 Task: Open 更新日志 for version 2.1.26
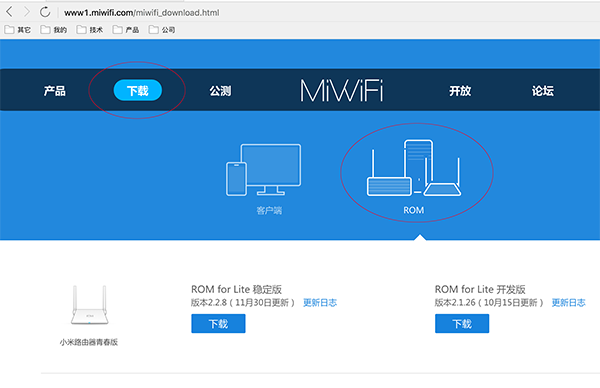[x=569, y=303]
